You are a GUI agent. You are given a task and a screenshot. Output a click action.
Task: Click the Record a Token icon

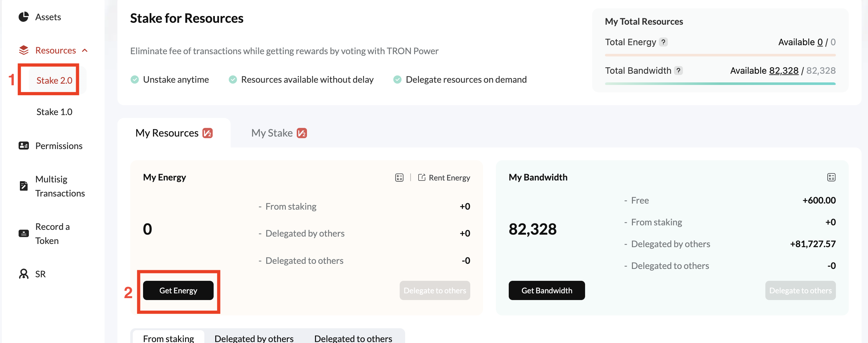(24, 234)
